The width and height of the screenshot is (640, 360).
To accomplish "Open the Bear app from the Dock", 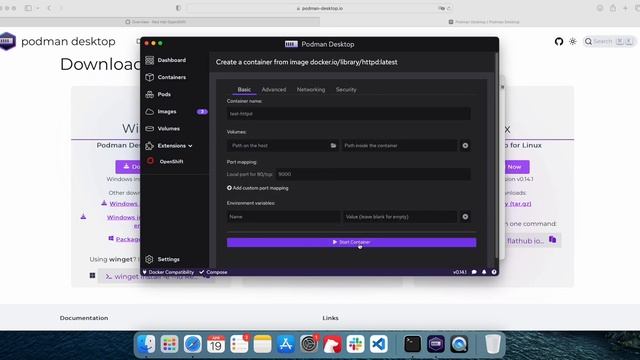I will 332,344.
